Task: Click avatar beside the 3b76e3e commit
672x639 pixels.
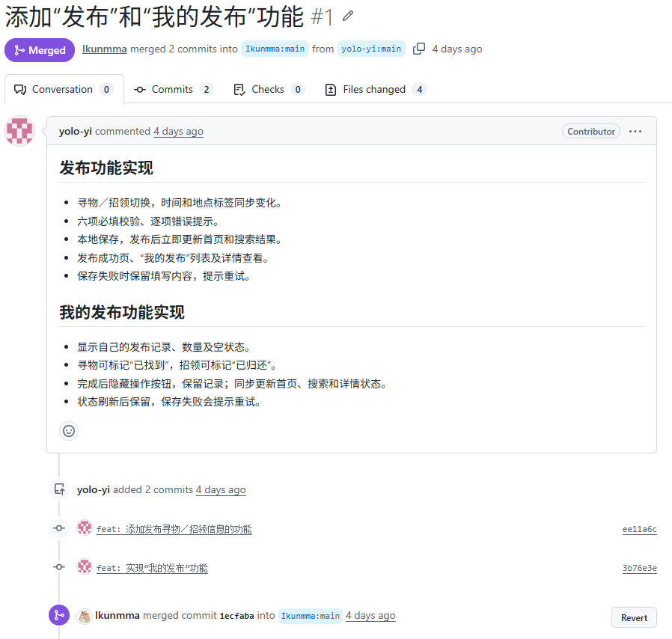Action: coord(85,567)
